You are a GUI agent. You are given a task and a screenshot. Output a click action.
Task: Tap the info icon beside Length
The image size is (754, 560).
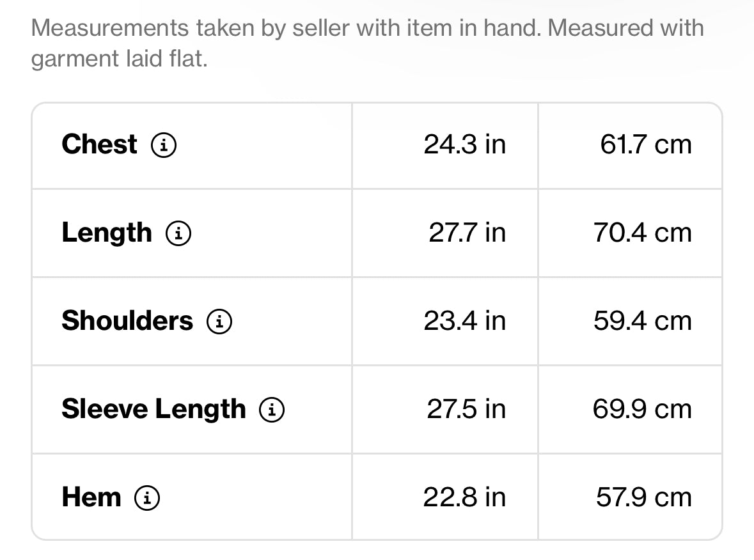178,233
